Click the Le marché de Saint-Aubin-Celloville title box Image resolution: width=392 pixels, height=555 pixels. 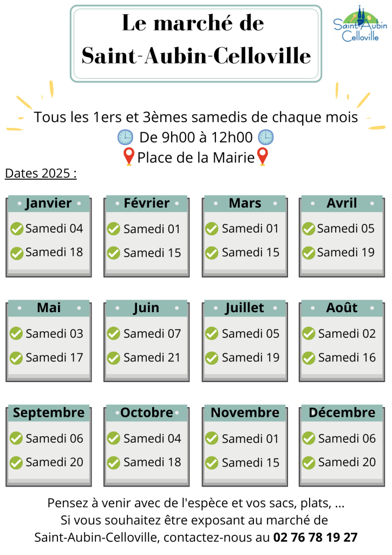click(196, 44)
